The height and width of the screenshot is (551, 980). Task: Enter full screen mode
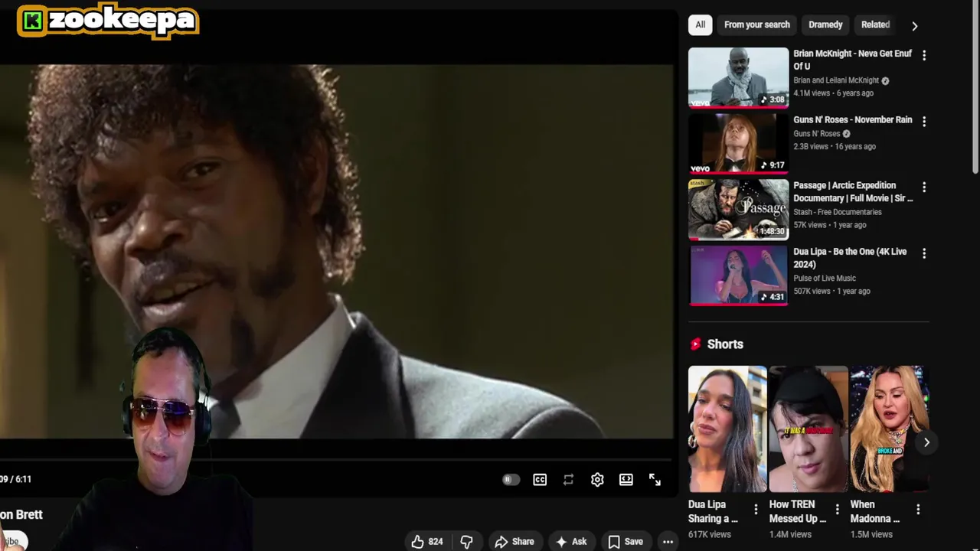point(655,480)
